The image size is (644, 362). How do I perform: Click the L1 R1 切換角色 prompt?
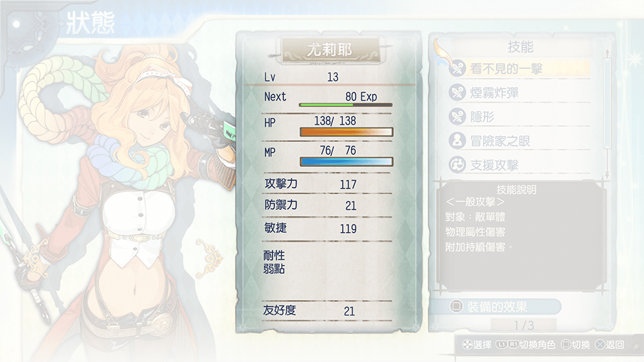525,345
